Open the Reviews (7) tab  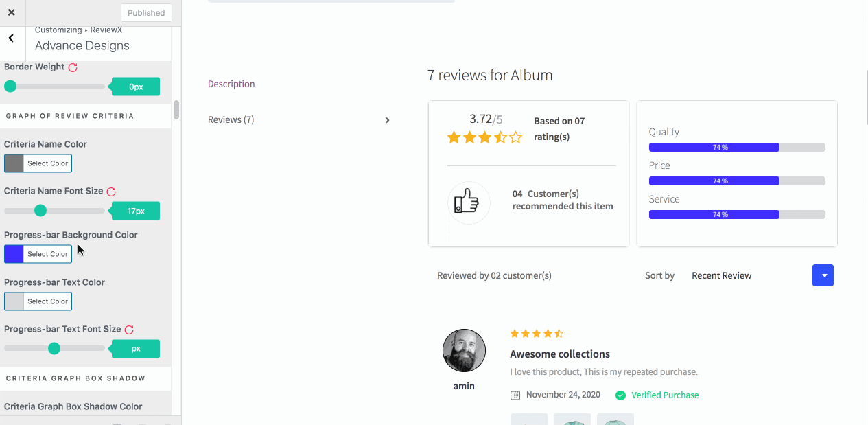click(231, 119)
